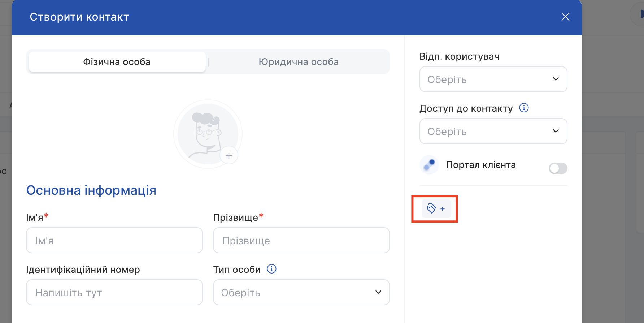Switch to Юридична особа tab
Image resolution: width=644 pixels, height=323 pixels.
[x=299, y=62]
